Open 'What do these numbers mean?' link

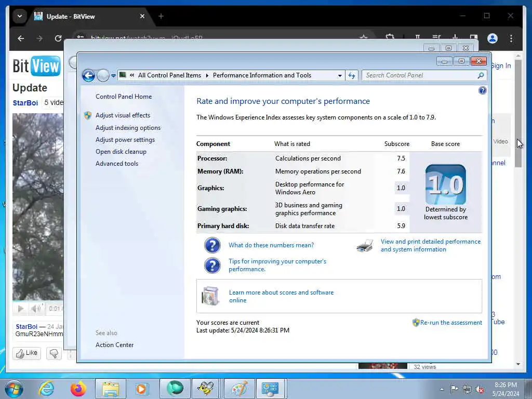pyautogui.click(x=271, y=245)
